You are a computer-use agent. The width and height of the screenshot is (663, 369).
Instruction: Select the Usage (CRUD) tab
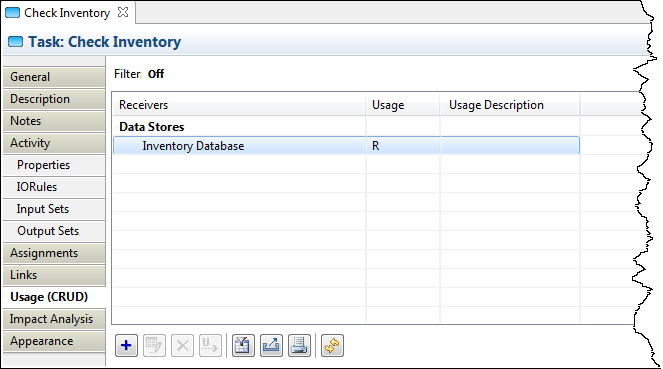point(54,297)
